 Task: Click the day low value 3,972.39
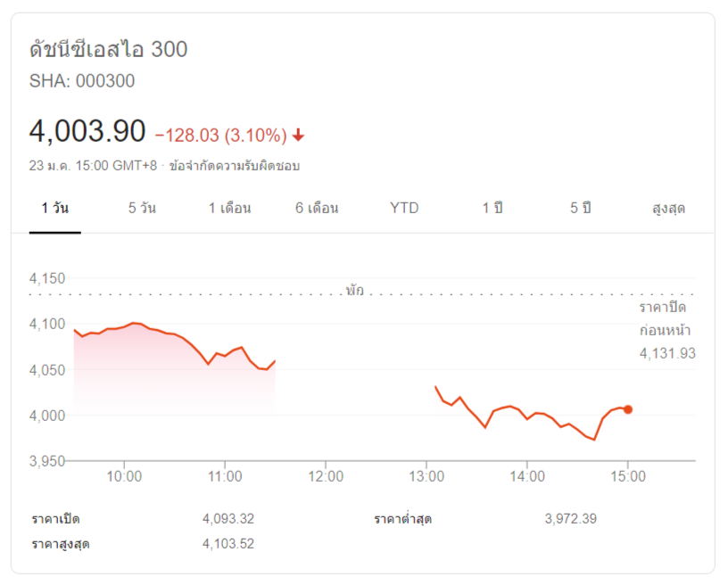[570, 519]
